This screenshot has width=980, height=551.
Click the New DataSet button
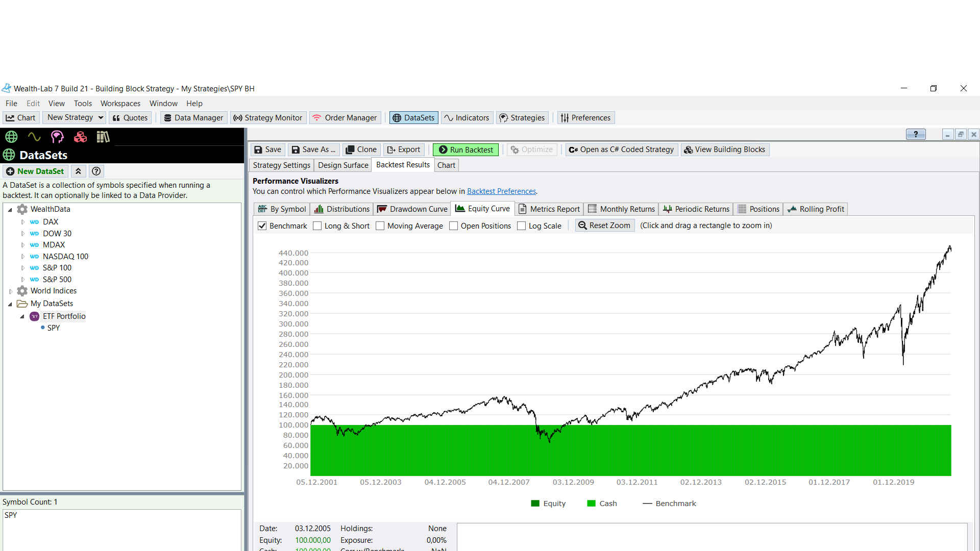tap(35, 171)
